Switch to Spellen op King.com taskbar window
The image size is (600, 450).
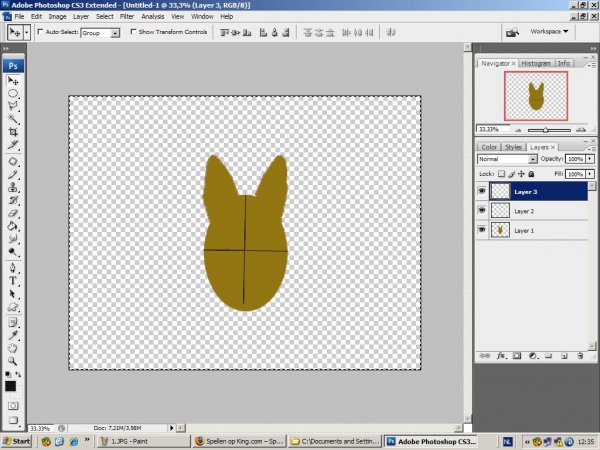pos(239,441)
